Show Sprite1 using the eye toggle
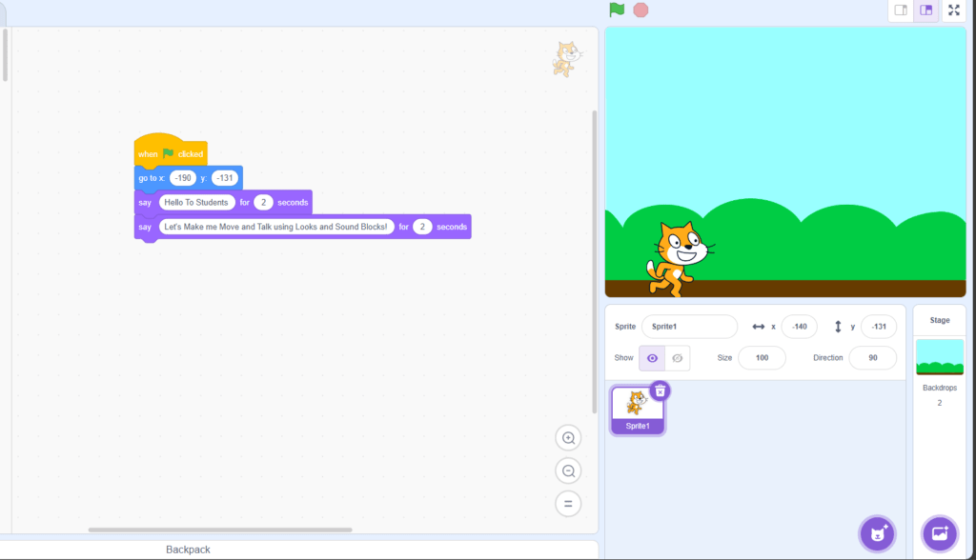 (652, 357)
